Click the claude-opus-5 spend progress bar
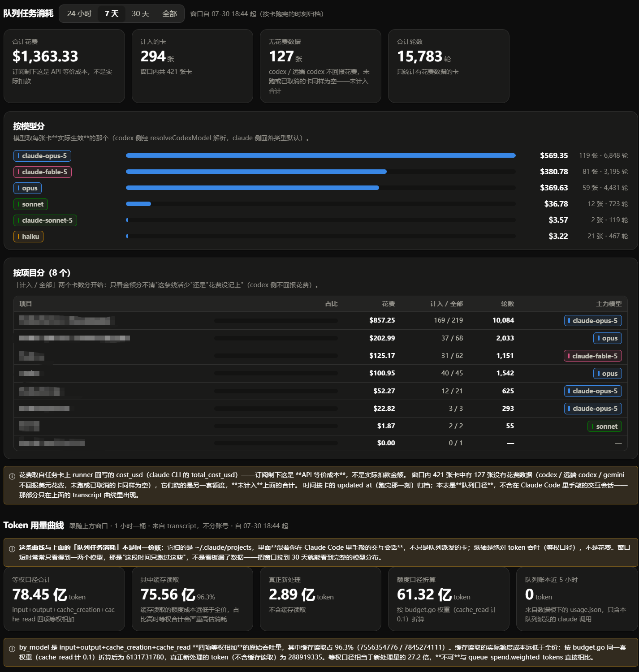 pos(320,155)
